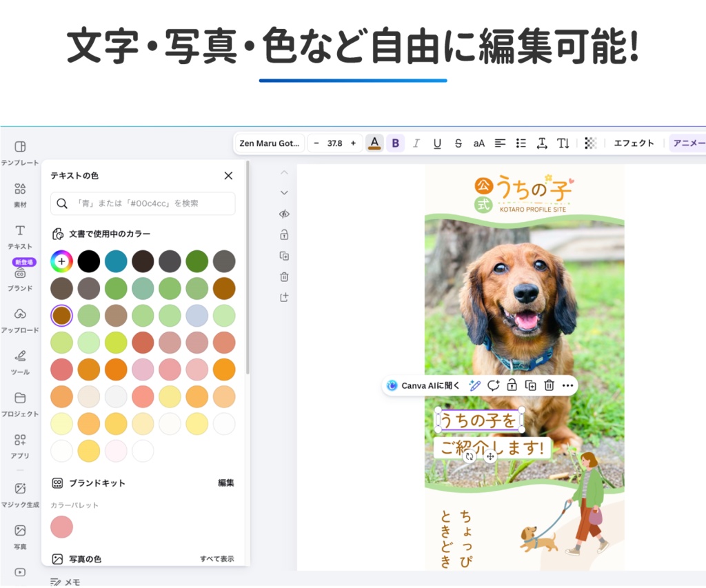Toggle bold formatting on the text
The width and height of the screenshot is (706, 588).
(x=395, y=143)
